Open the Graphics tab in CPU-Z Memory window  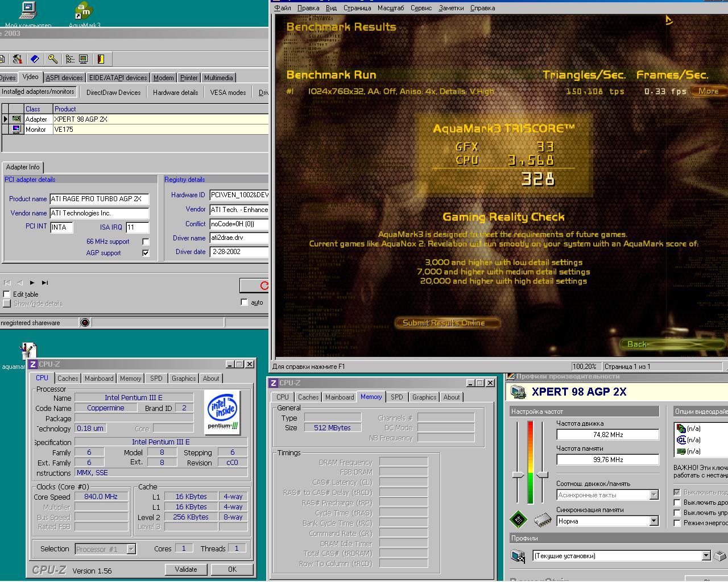(424, 397)
